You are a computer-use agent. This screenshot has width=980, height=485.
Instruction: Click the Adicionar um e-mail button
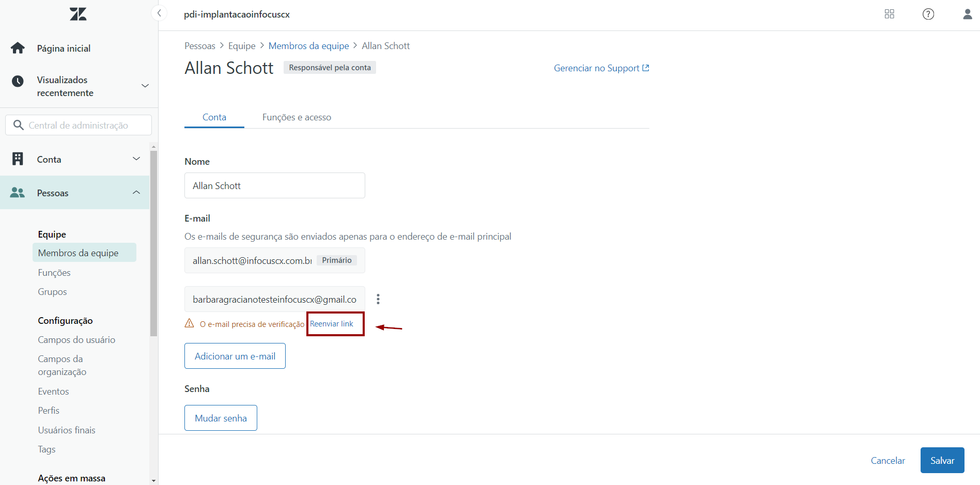[x=235, y=356]
